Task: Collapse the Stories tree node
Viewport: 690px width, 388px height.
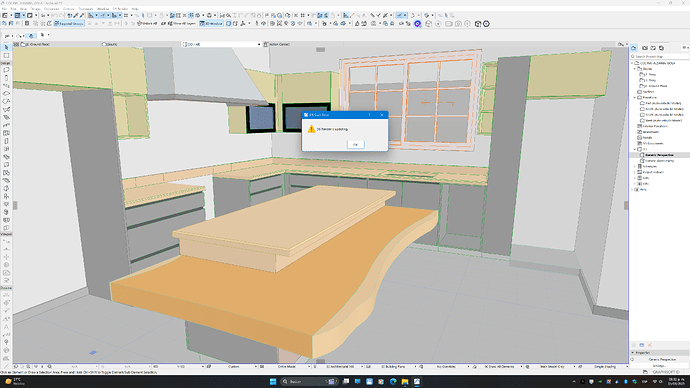Action: click(x=635, y=69)
